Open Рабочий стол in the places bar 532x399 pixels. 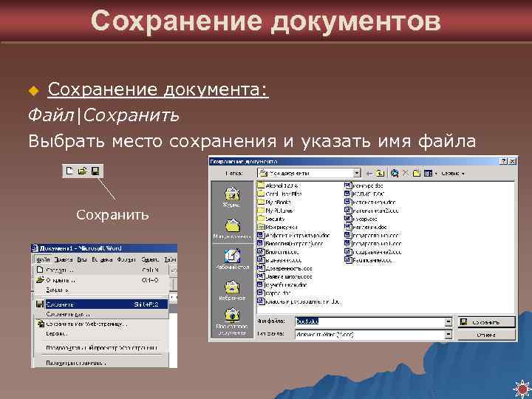pyautogui.click(x=233, y=259)
